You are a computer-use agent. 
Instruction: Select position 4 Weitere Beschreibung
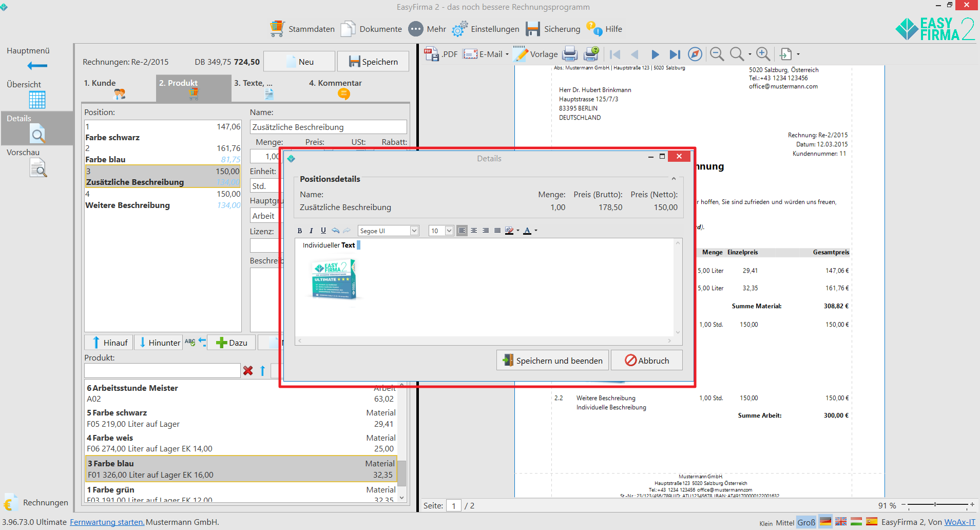[163, 200]
